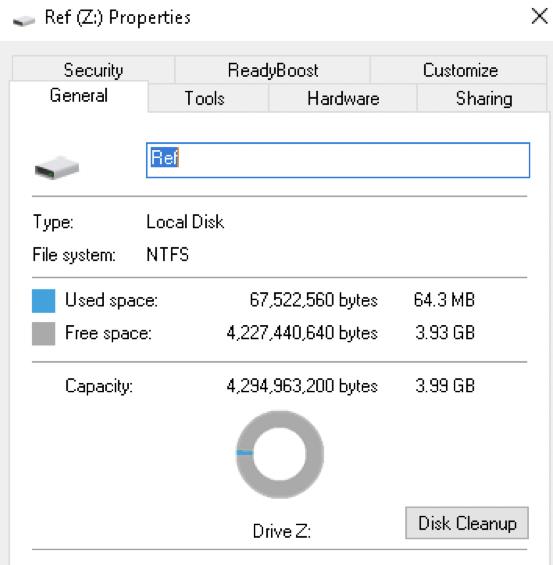Viewport: 553px width, 565px height.
Task: Click the 64.3 MB used space value
Action: click(x=444, y=300)
